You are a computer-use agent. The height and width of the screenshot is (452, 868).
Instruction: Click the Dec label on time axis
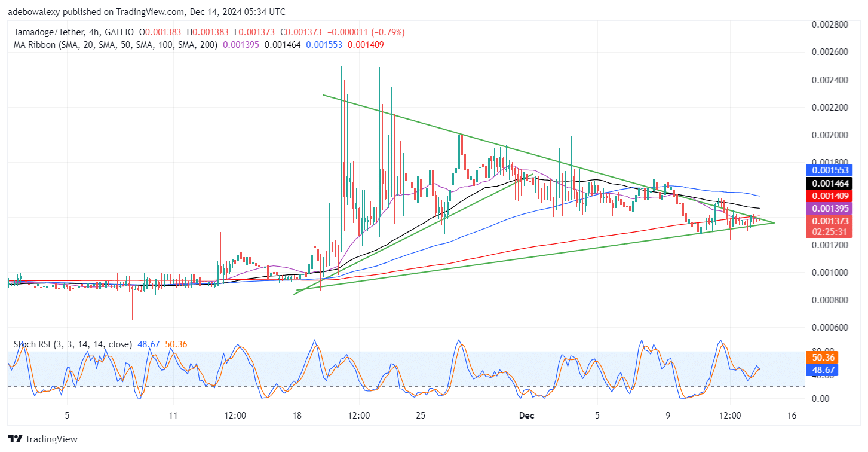[527, 415]
